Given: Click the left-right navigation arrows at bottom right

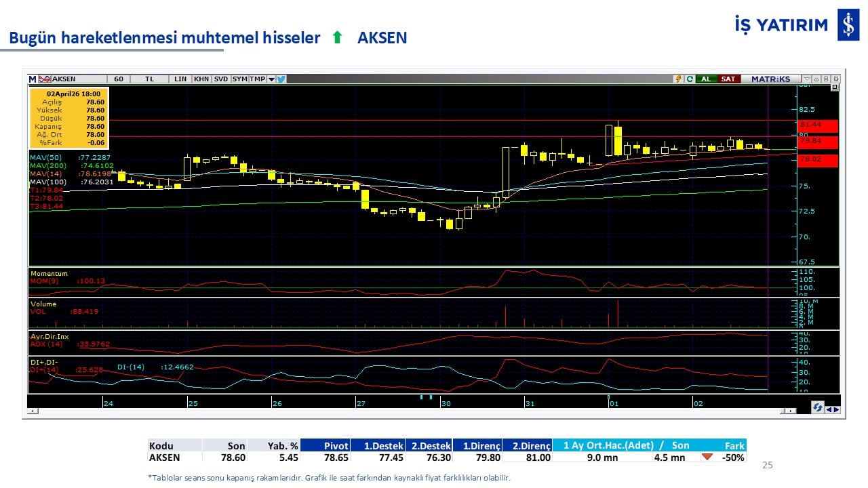Looking at the screenshot, I should tap(833, 409).
